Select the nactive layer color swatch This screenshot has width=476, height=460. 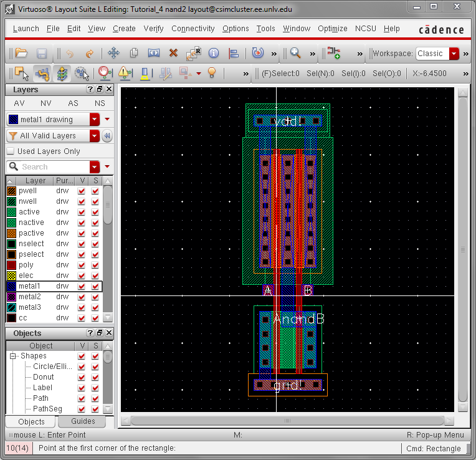pos(11,223)
